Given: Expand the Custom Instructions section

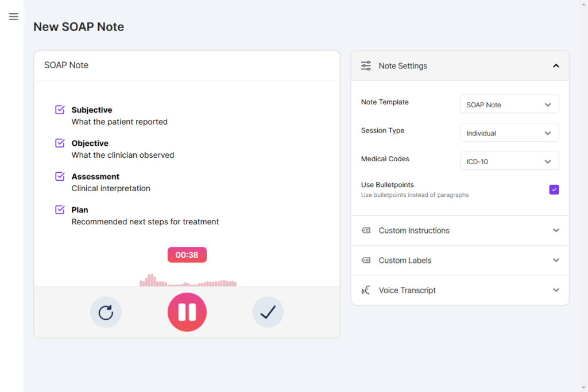Looking at the screenshot, I should tap(555, 230).
